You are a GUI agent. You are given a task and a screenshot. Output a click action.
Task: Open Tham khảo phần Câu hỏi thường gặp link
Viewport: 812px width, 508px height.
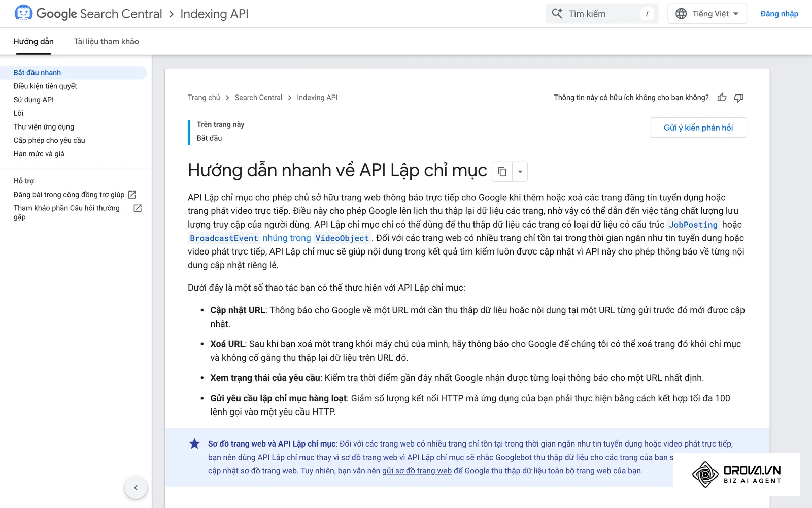click(66, 212)
